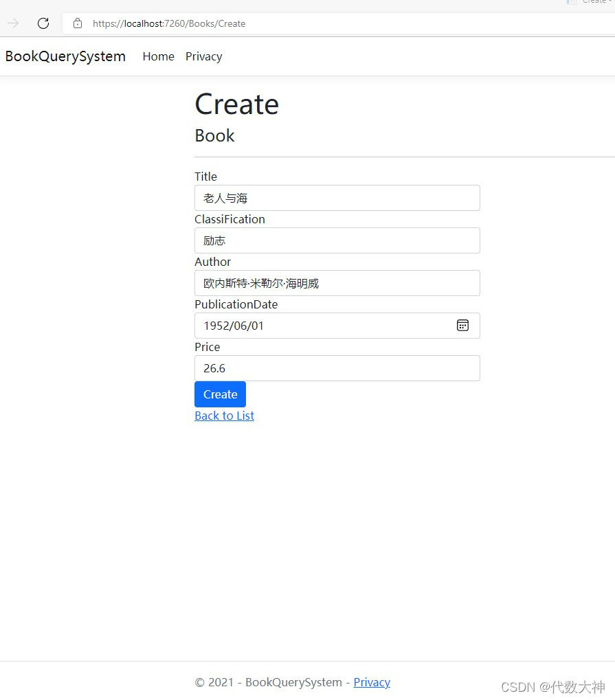Click the browser reload icon
This screenshot has height=700, width=615.
(43, 23)
